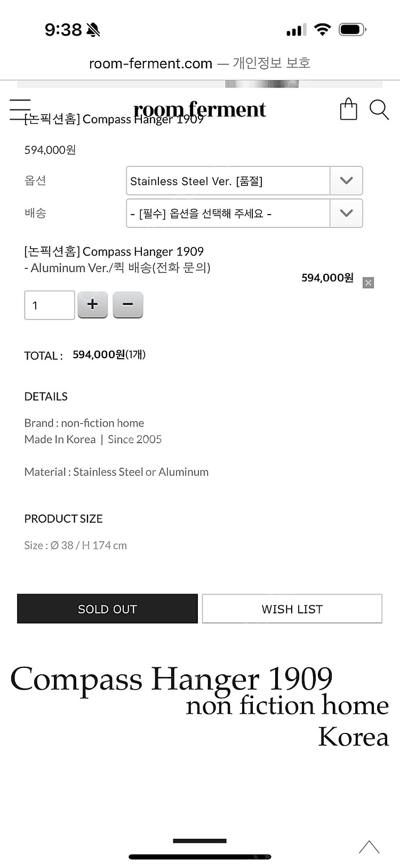Open the hamburger navigation menu
This screenshot has height=868, width=400.
tap(20, 109)
